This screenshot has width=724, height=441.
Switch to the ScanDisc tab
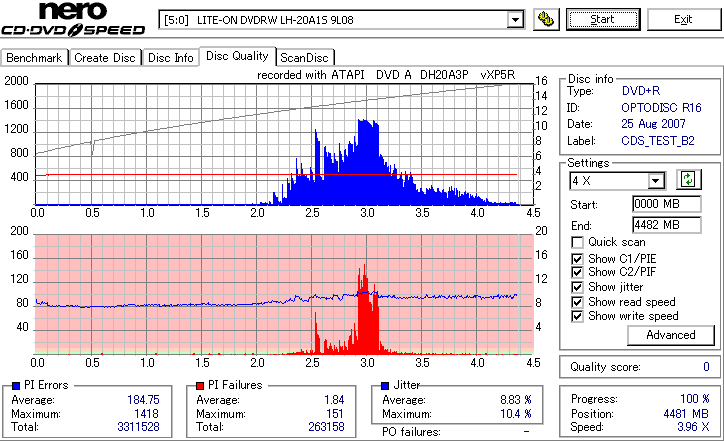tap(304, 58)
